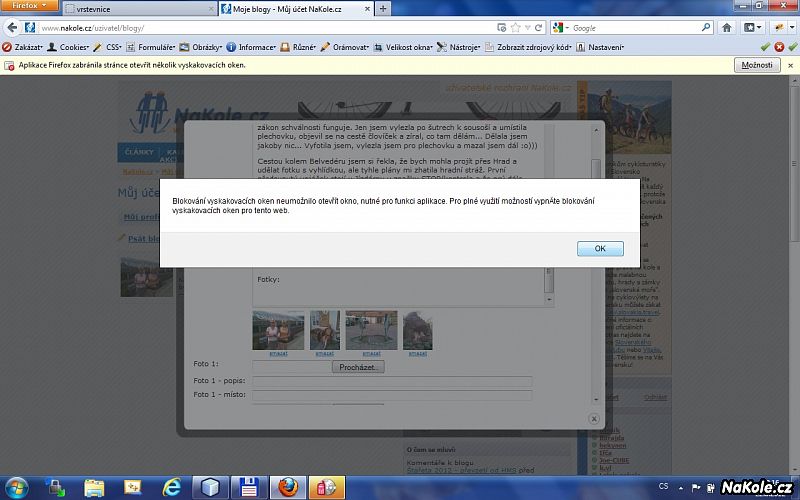Viewport: 800px width, 500px height.
Task: Launch Internet Explorer from taskbar
Action: click(171, 487)
